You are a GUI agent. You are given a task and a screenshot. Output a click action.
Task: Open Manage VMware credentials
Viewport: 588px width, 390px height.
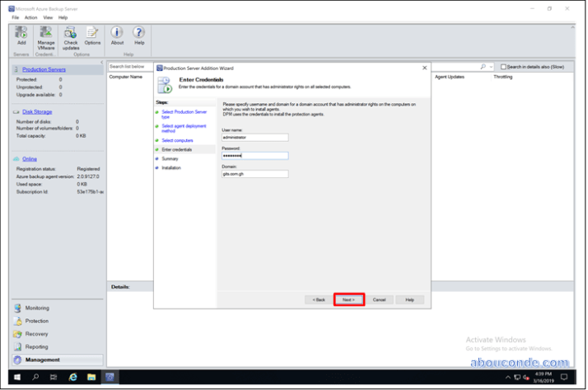tap(45, 36)
